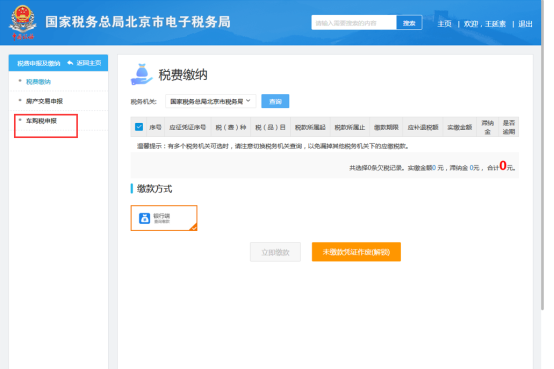The image size is (554, 369).
Task: Click the 欢迎,王延素 user name
Action: (485, 24)
